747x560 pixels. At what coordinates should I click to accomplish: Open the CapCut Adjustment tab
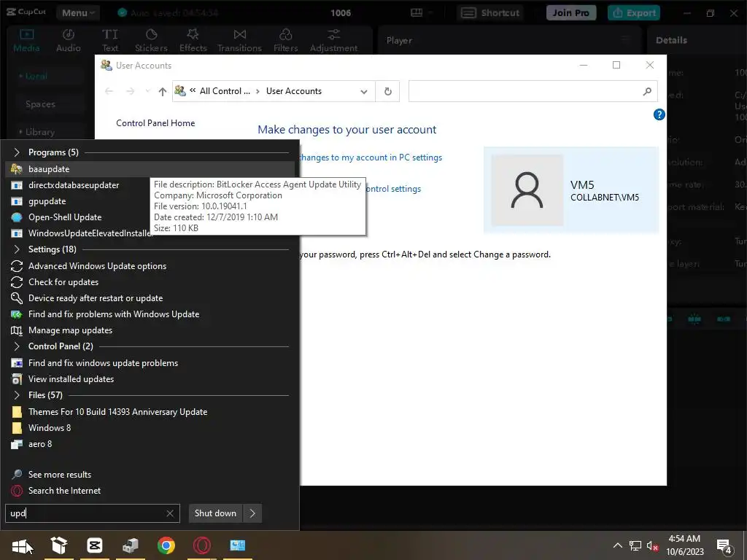point(333,41)
